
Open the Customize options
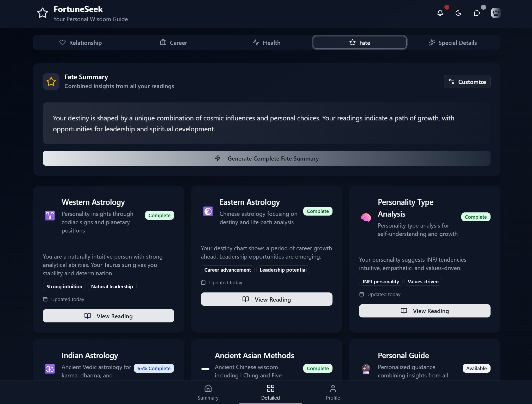pyautogui.click(x=467, y=82)
